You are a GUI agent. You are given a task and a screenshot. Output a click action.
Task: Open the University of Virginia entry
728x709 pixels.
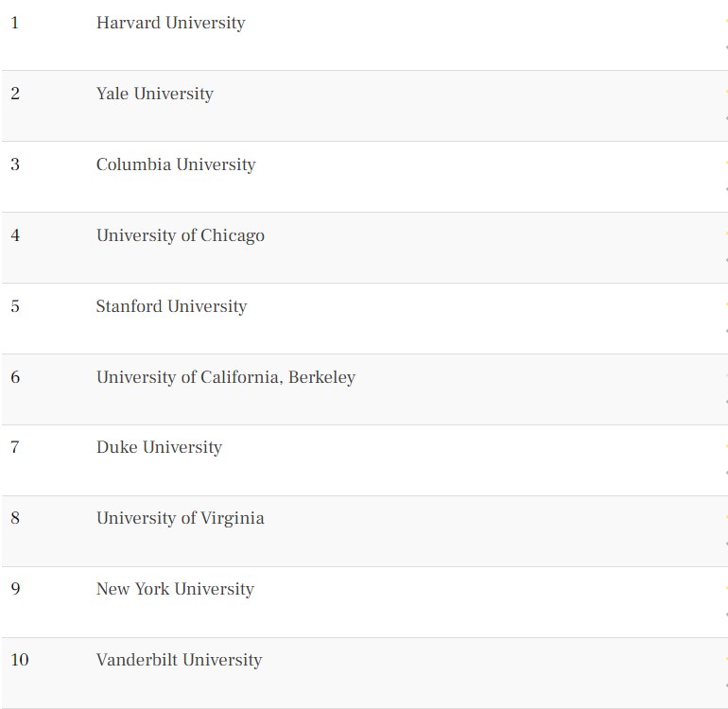click(x=181, y=519)
